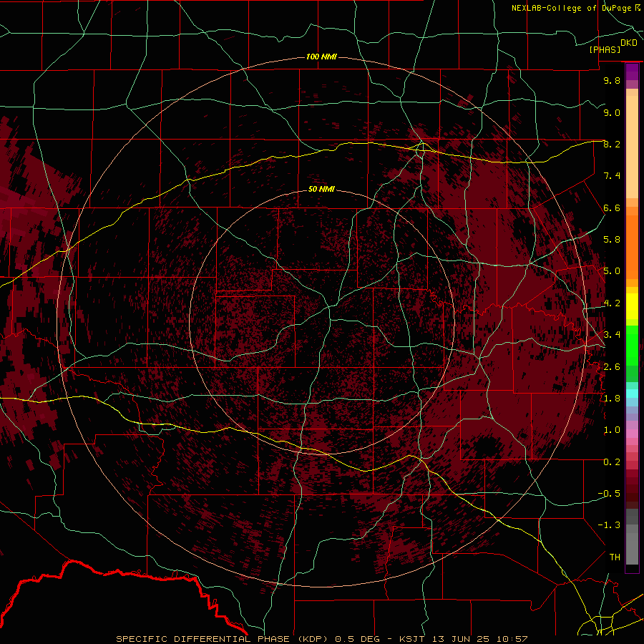Select the -1.3 value on color scale
Viewport: 644px width, 644px height.
[x=609, y=525]
